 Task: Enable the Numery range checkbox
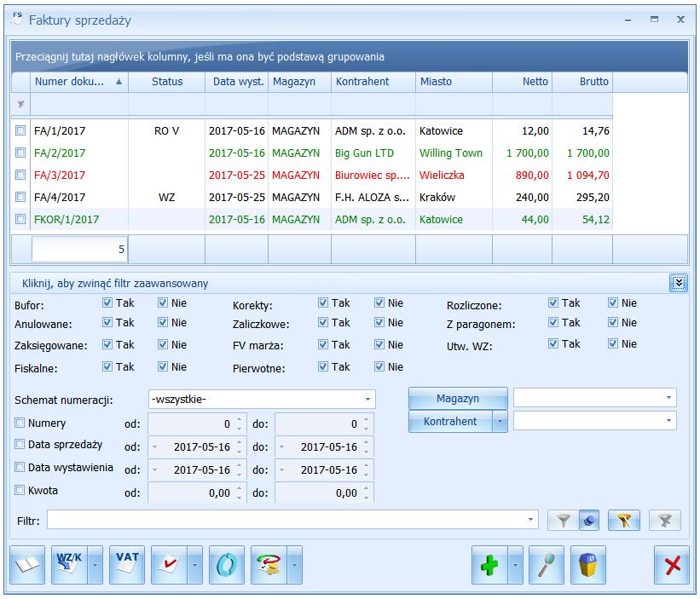tap(20, 423)
